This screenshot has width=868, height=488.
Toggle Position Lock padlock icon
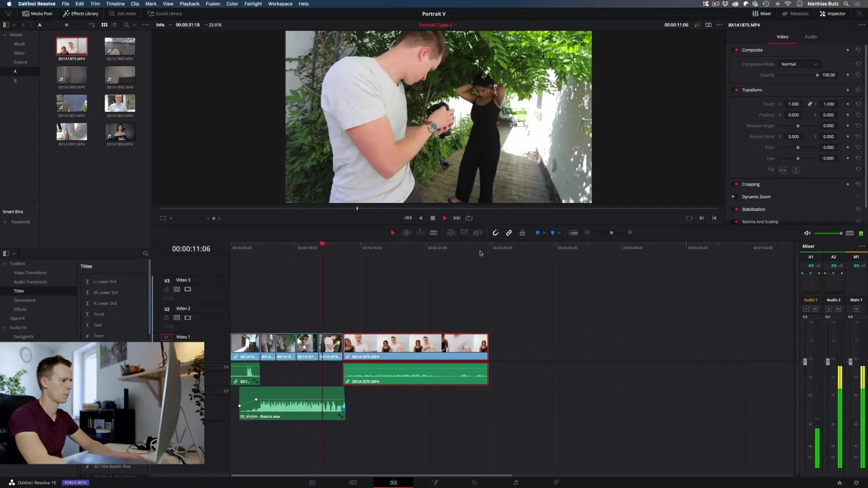pos(522,233)
